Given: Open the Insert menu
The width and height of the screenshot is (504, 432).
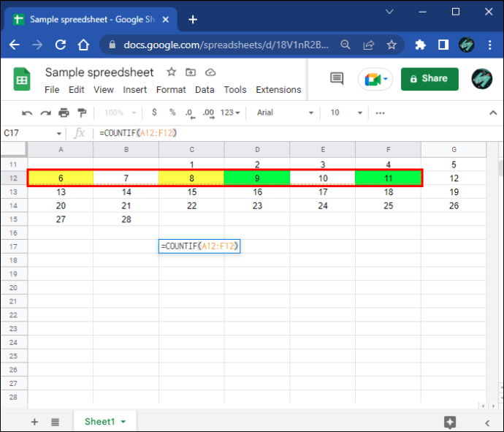Looking at the screenshot, I should click(134, 90).
